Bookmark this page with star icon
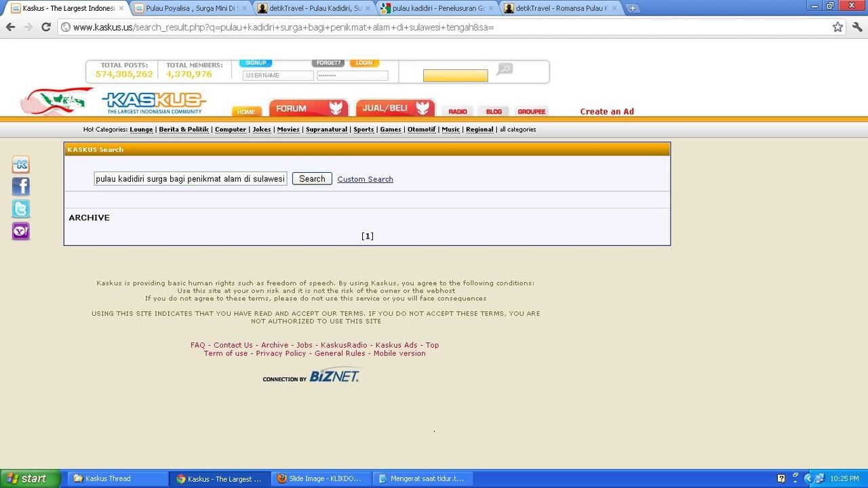 pyautogui.click(x=838, y=27)
